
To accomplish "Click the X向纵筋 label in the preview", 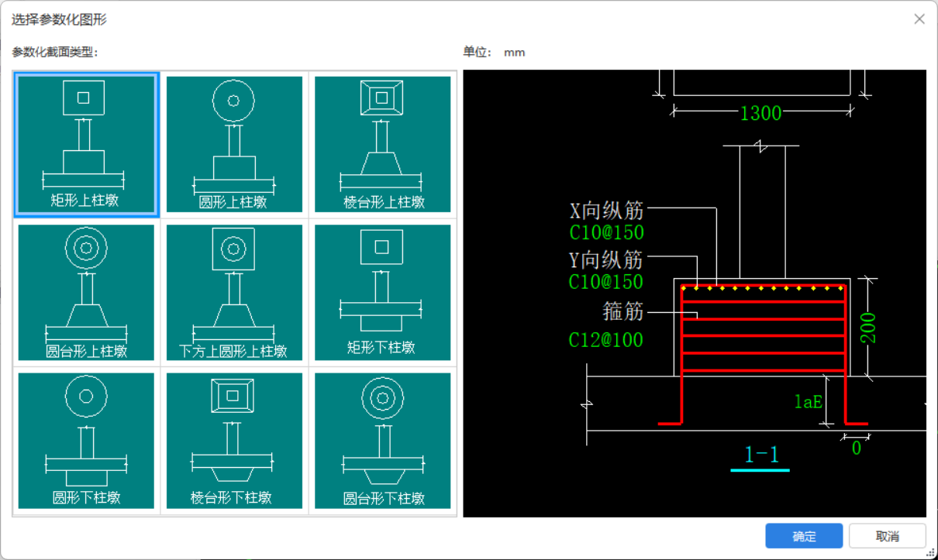I will coord(607,210).
